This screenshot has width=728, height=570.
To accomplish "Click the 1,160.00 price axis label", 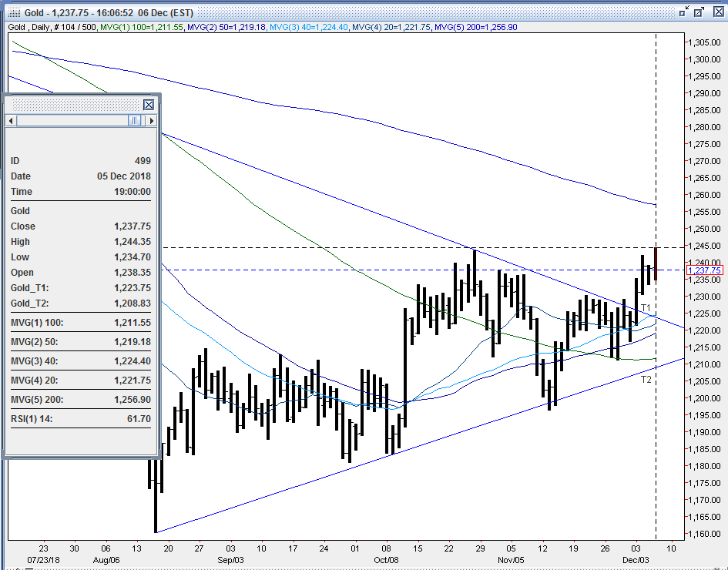I will tap(704, 534).
